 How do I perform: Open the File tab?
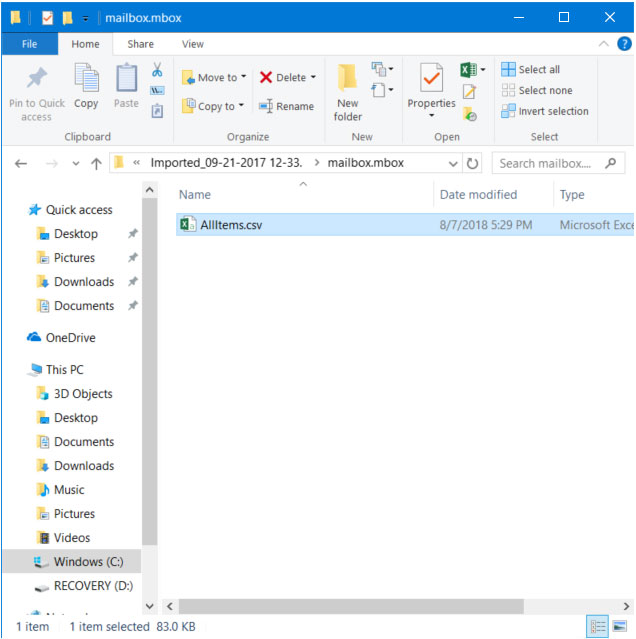[29, 44]
